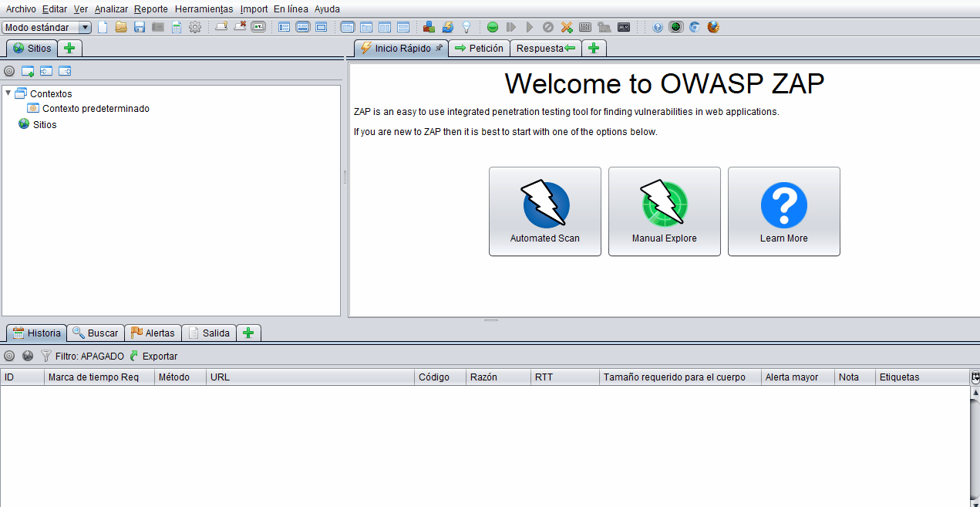Toggle the green break on requests button
Image resolution: width=980 pixels, height=507 pixels.
(x=493, y=27)
